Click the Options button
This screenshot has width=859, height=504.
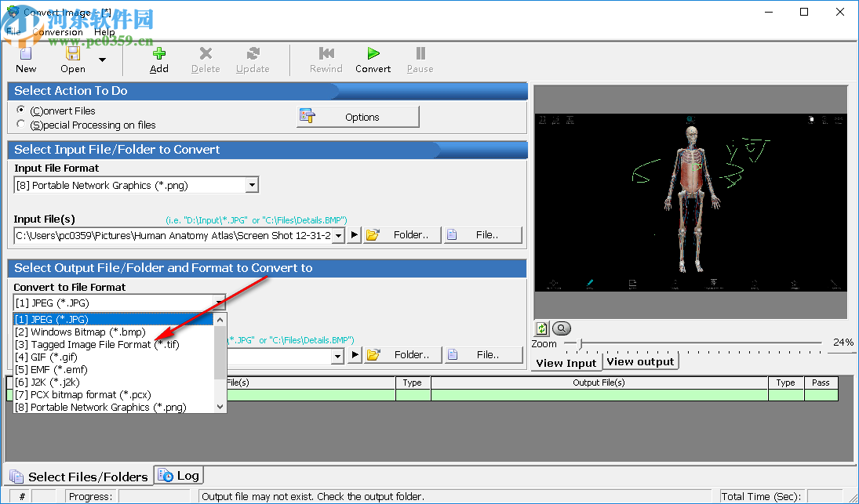(x=358, y=116)
